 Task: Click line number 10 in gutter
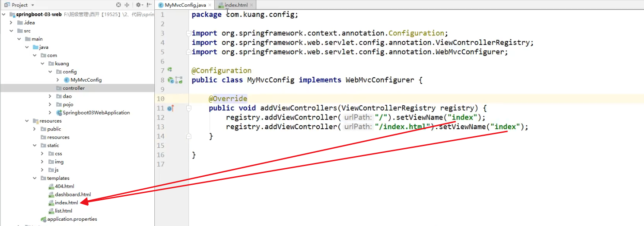[160, 99]
